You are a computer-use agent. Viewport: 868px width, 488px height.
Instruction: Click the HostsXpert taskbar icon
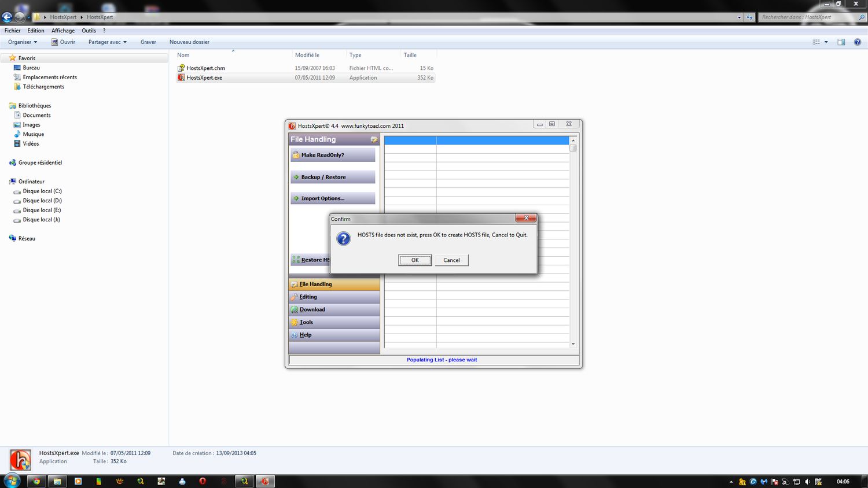pyautogui.click(x=265, y=481)
